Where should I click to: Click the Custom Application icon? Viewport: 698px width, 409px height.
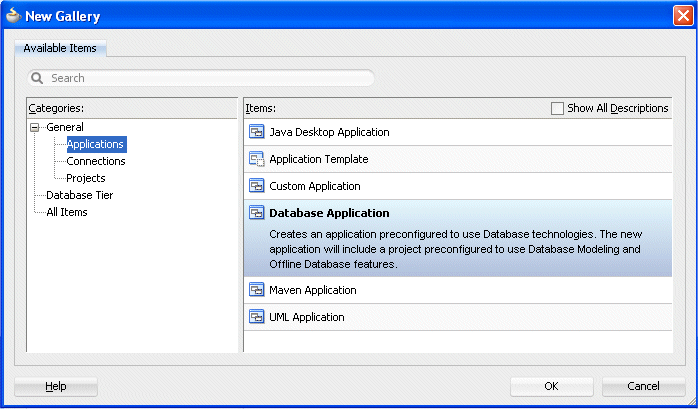pos(256,186)
